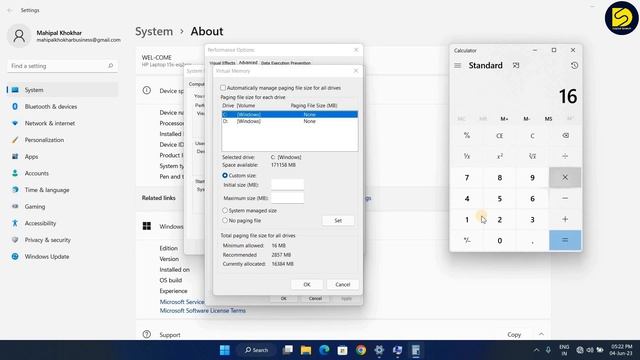Open File Explorer from the taskbar
Image resolution: width=640 pixels, height=360 pixels.
point(306,350)
